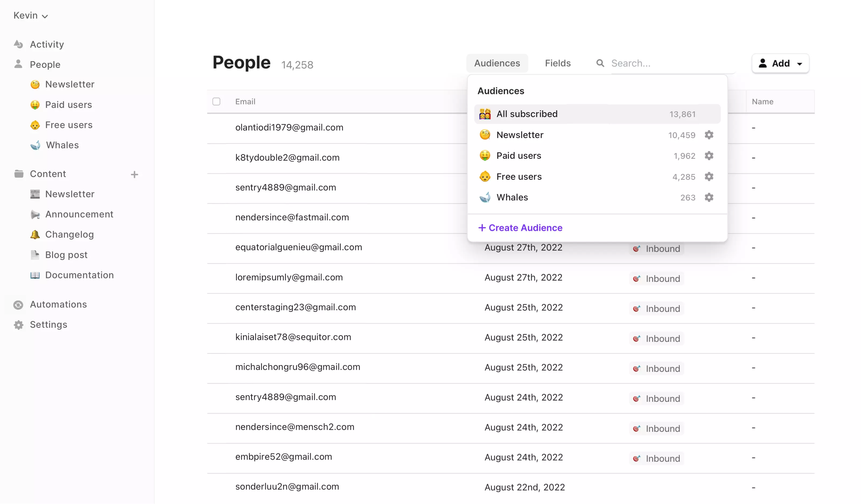Switch to the Audiences tab

click(497, 63)
